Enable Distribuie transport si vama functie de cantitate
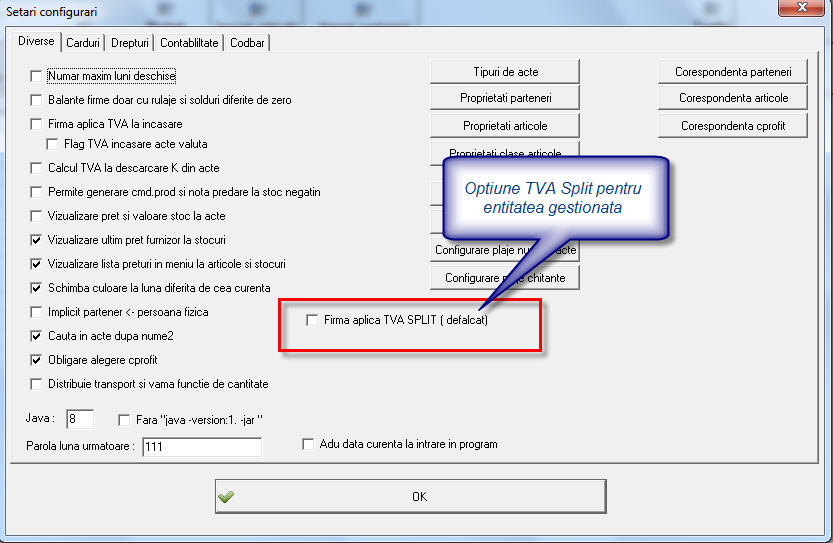This screenshot has width=833, height=543. click(x=36, y=384)
